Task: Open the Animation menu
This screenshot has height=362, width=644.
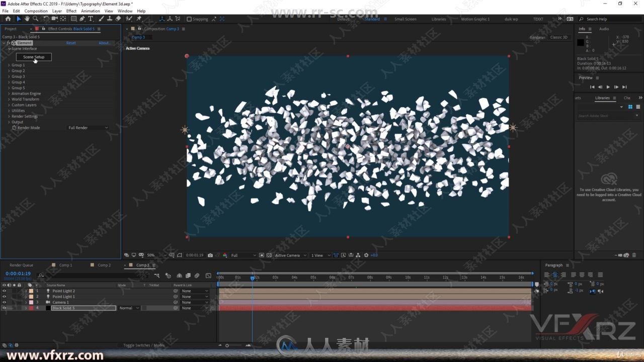Action: point(91,11)
